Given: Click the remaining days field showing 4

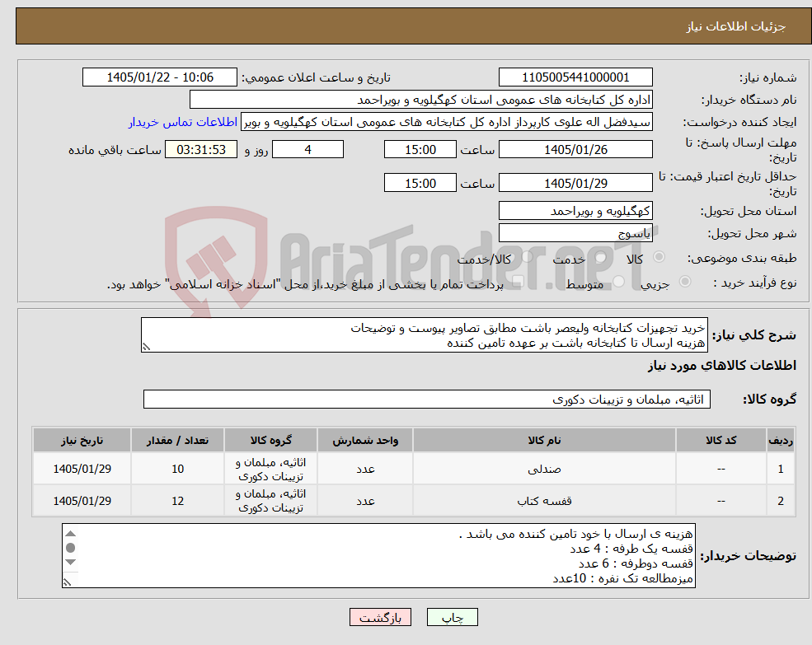Looking at the screenshot, I should click(307, 150).
